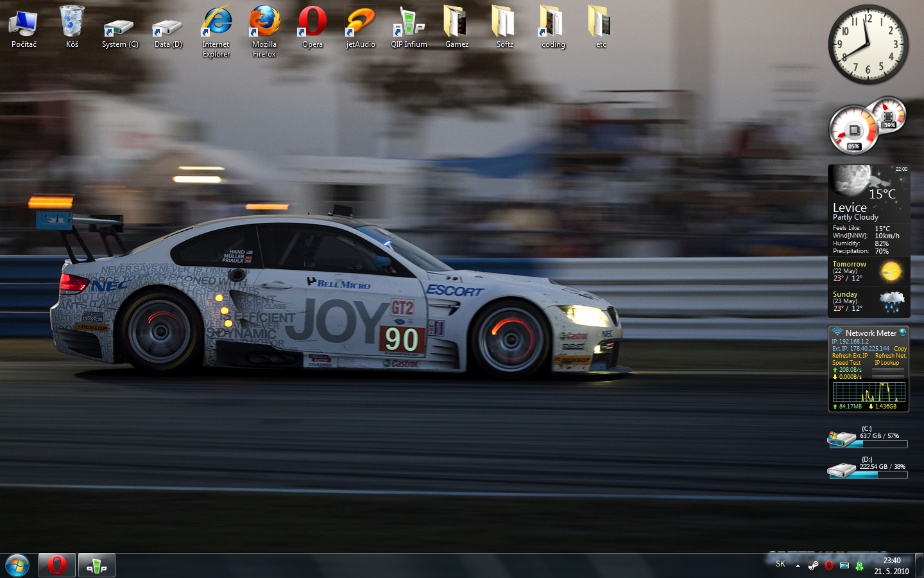924x578 pixels.
Task: Click IP Lookup link
Action: point(887,363)
